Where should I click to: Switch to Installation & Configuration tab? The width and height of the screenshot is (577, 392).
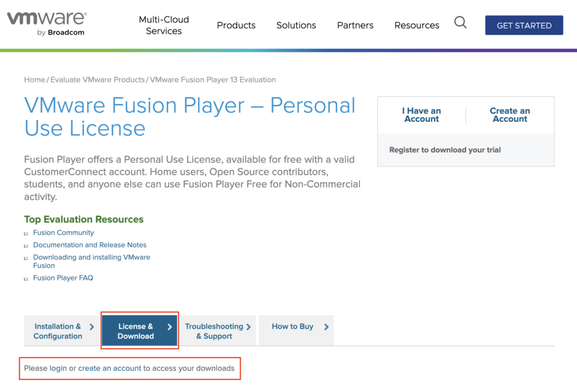pos(58,331)
